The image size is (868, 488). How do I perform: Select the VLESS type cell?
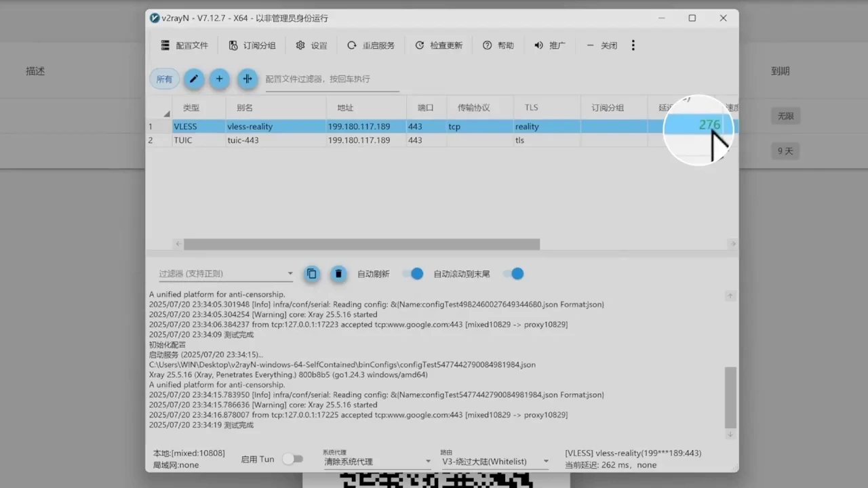[x=199, y=127]
